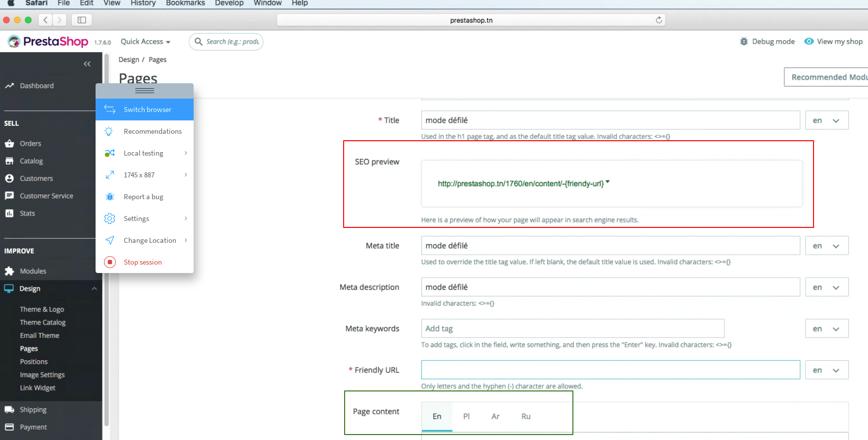Click the search magnifier icon

pos(199,42)
